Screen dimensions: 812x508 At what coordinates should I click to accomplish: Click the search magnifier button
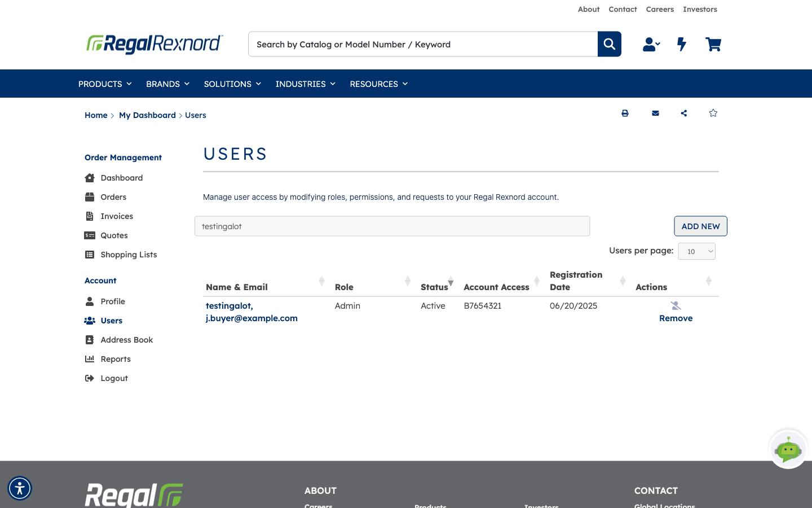pos(609,44)
